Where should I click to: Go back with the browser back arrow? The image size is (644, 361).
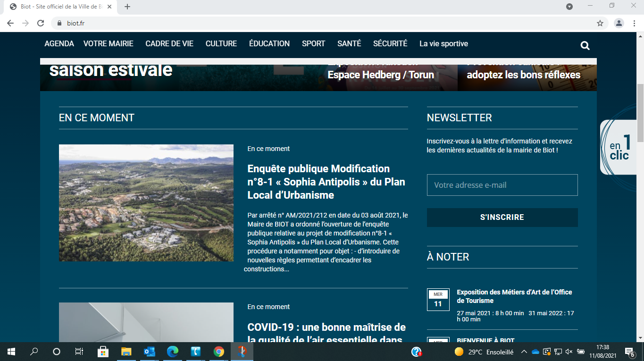point(10,23)
